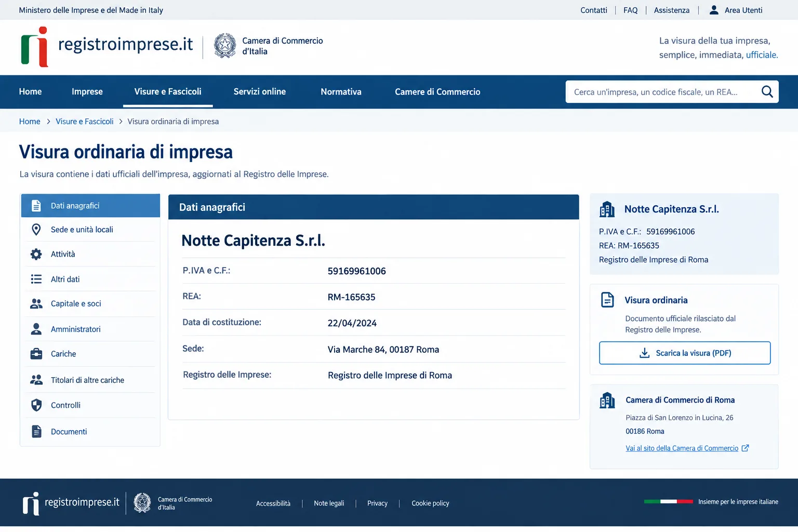Open the Home navigation tab
The width and height of the screenshot is (798, 532).
click(30, 92)
